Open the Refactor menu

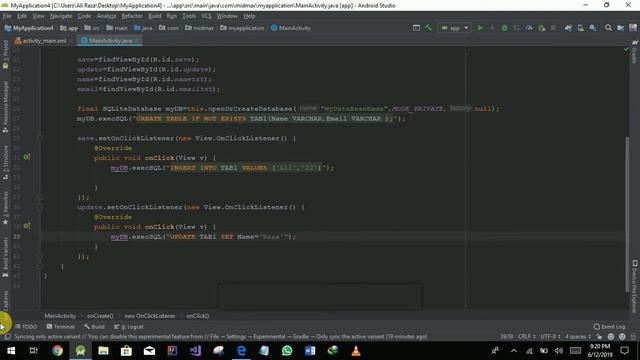click(x=132, y=16)
